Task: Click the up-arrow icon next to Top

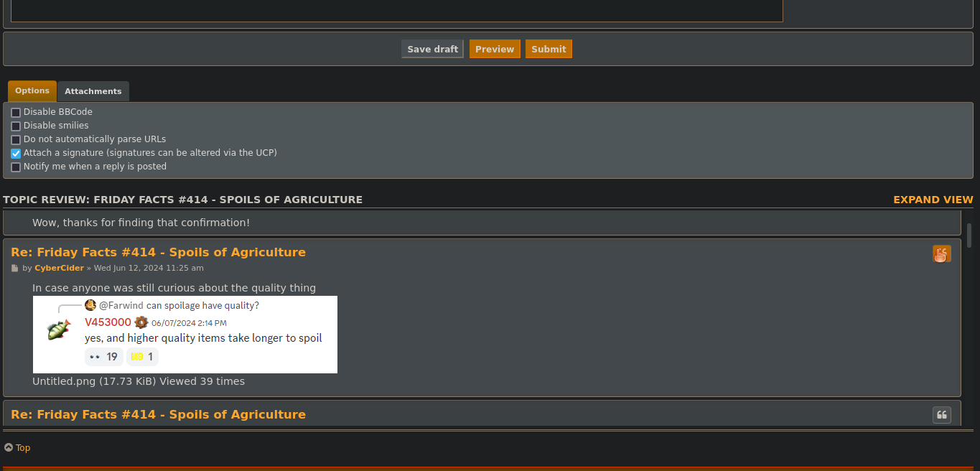Action: click(x=9, y=448)
